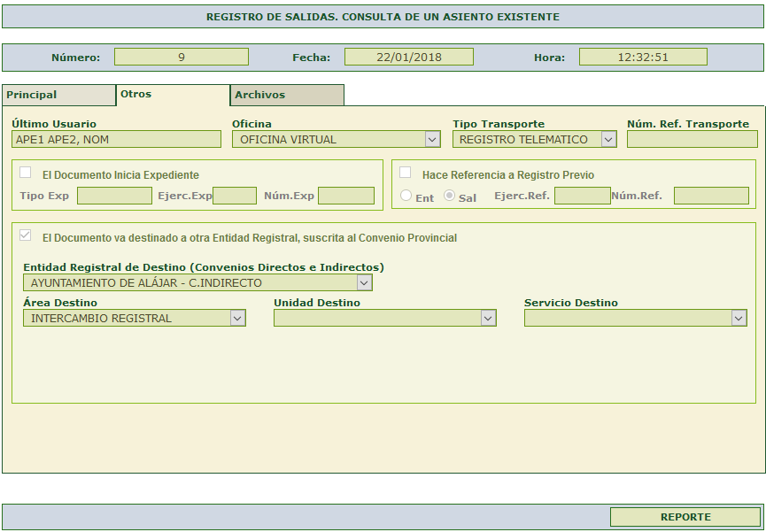Focus the Núm.Ref. input field

pos(711,196)
